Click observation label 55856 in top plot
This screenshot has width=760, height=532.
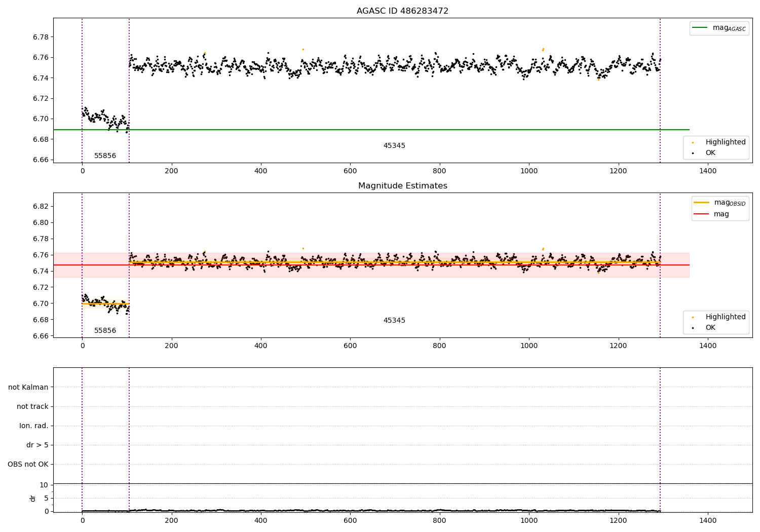105,156
